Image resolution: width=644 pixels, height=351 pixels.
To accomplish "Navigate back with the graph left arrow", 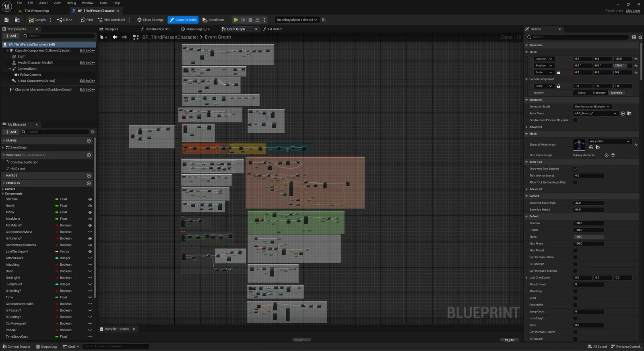I will [115, 37].
